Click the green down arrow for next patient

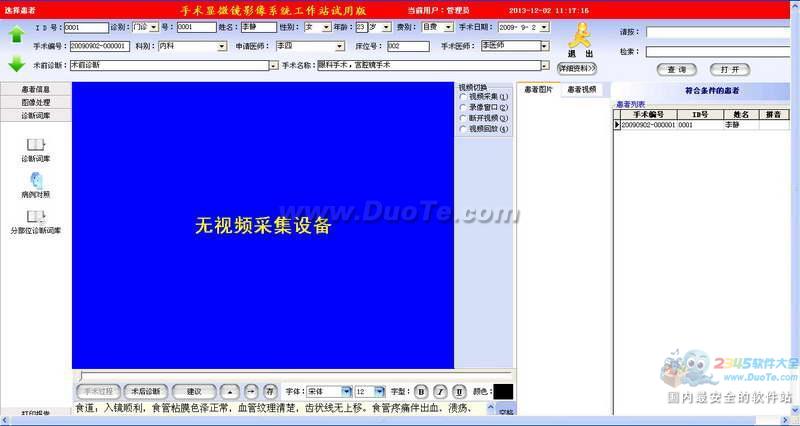click(x=16, y=64)
